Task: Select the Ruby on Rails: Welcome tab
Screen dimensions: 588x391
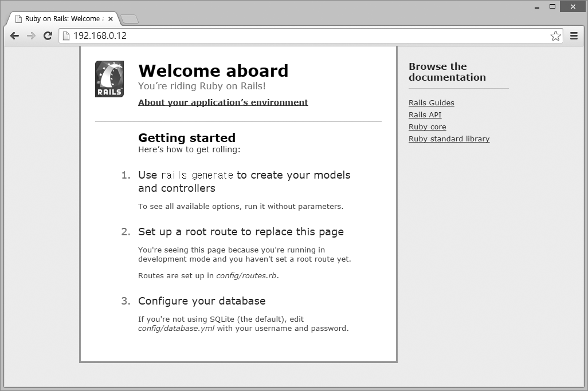Action: (x=60, y=19)
